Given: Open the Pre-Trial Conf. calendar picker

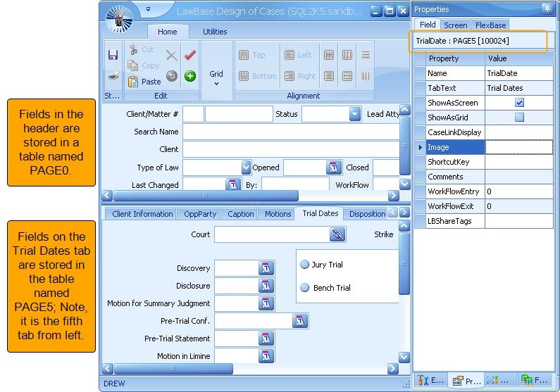Looking at the screenshot, I should coord(300,321).
